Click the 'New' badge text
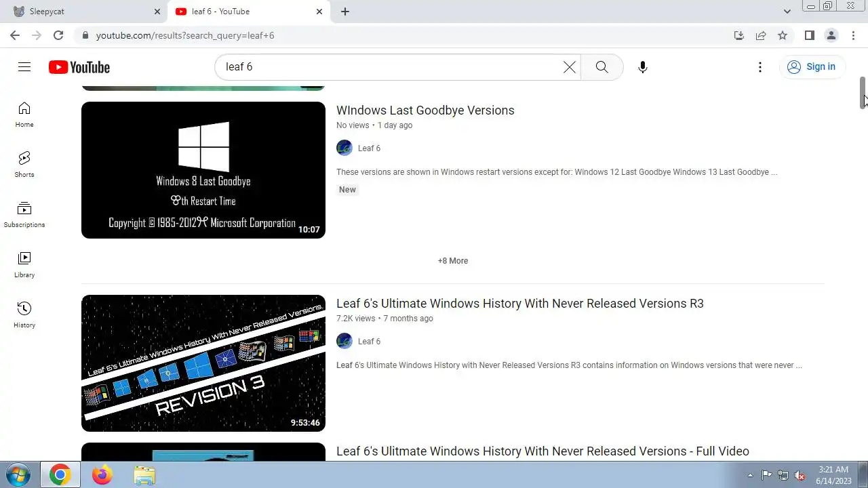 coord(347,190)
